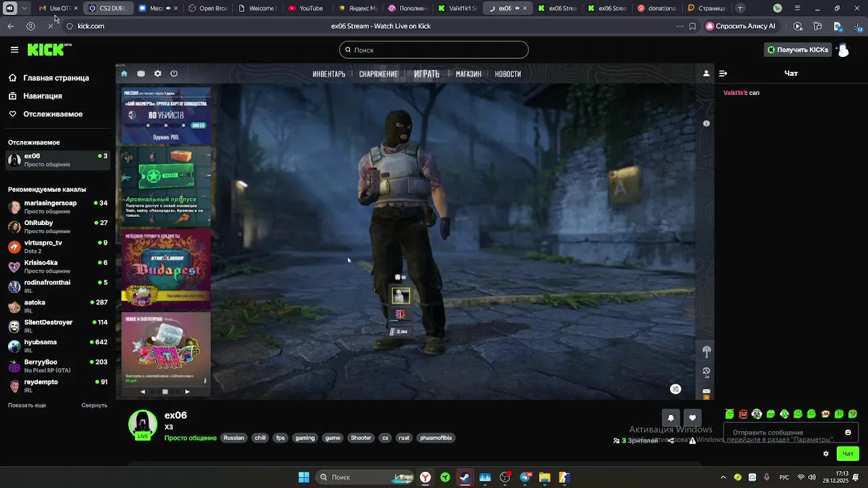Open recommended channel SilentDestroyer
The width and height of the screenshot is (868, 488).
point(58,326)
